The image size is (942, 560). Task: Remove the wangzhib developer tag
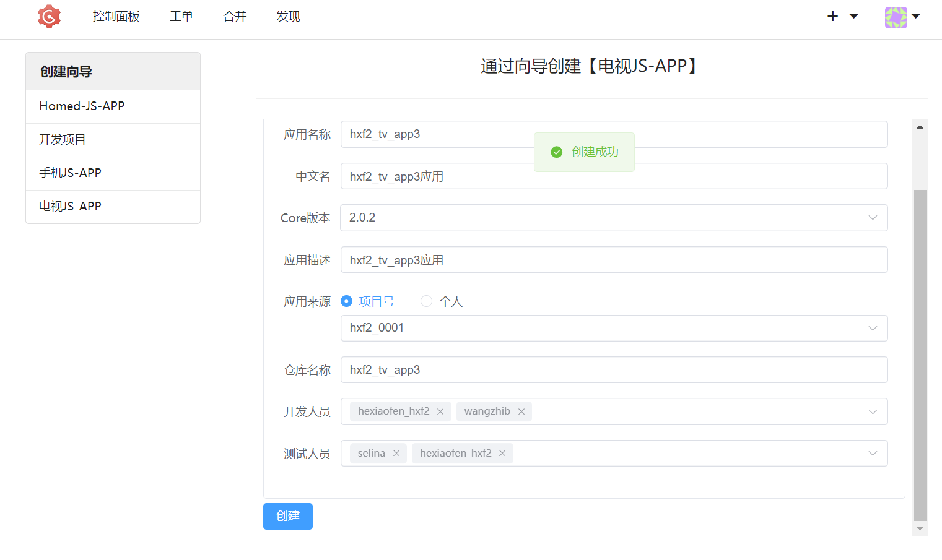pyautogui.click(x=521, y=411)
